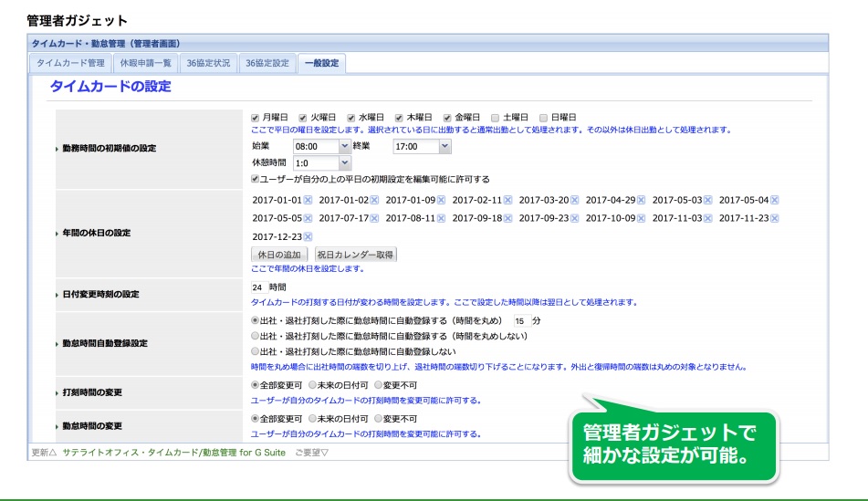The width and height of the screenshot is (868, 501).
Task: Select auto-register without rounding (時間を丸めしない)
Action: tap(256, 336)
